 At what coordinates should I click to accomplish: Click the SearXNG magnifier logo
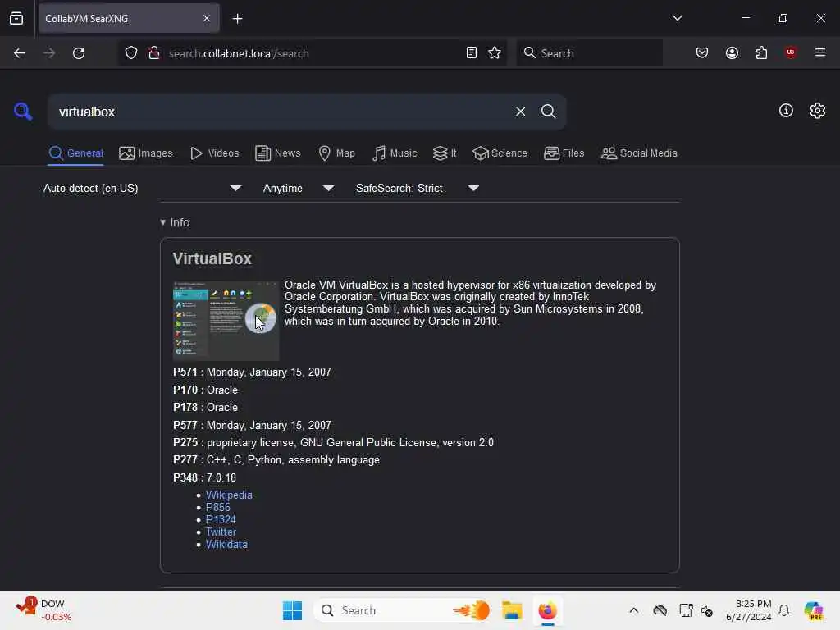(x=23, y=112)
